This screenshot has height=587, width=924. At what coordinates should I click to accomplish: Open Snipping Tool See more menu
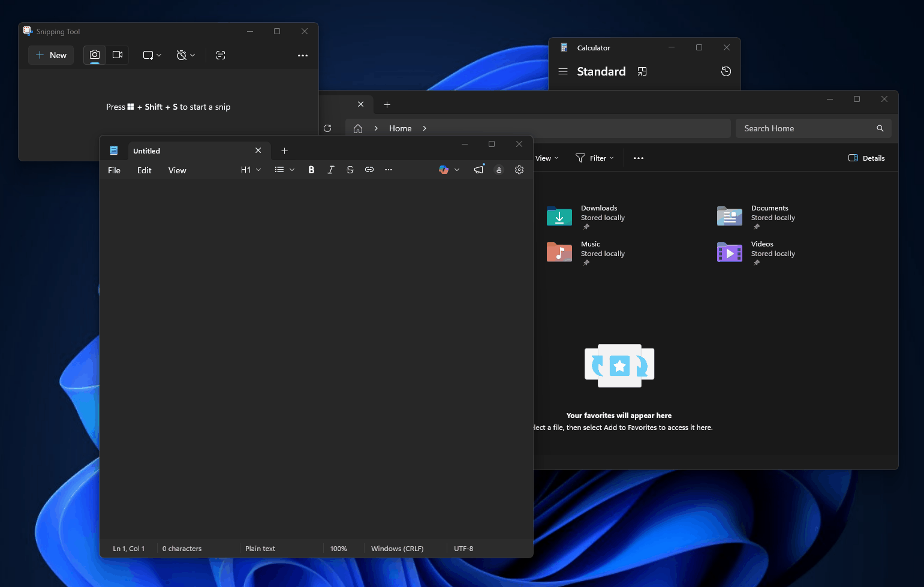tap(303, 55)
